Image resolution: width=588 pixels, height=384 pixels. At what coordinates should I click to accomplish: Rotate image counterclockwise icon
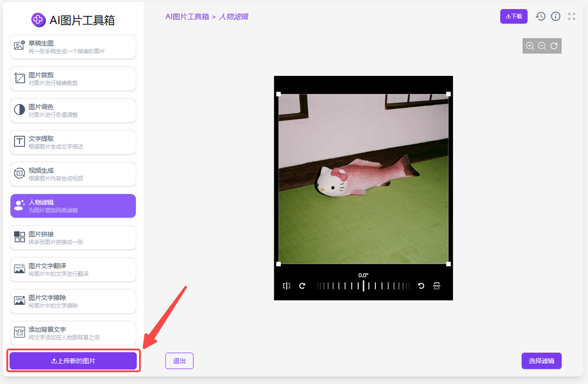421,286
